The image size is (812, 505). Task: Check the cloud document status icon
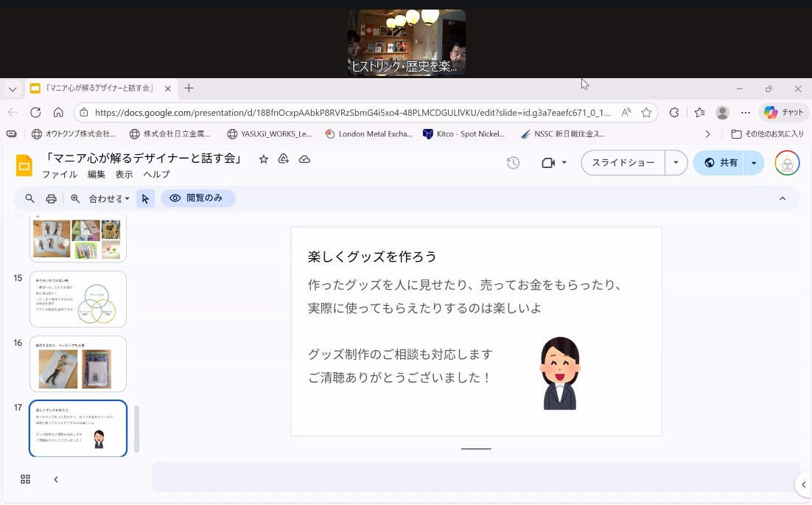click(x=304, y=159)
